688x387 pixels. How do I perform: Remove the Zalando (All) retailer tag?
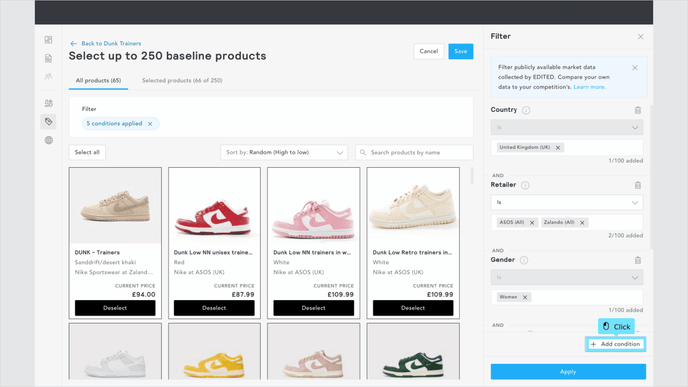tap(582, 222)
